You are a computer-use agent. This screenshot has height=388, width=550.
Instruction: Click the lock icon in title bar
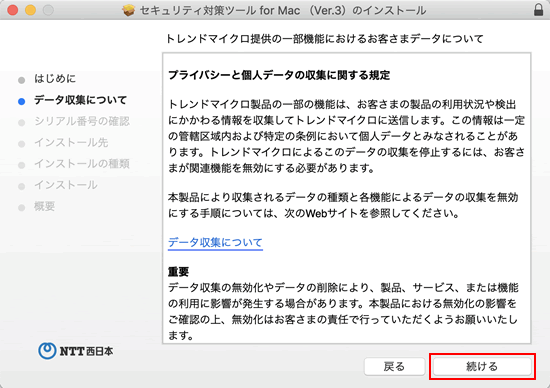[538, 10]
